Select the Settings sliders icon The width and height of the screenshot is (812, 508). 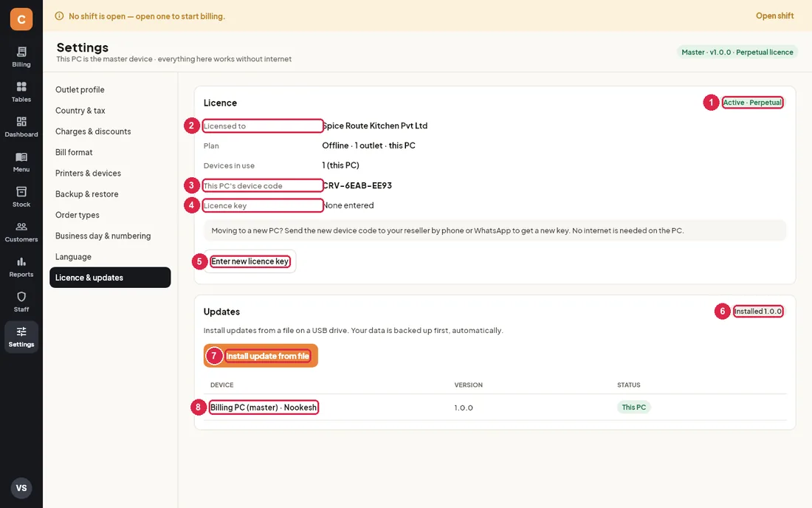(x=21, y=332)
